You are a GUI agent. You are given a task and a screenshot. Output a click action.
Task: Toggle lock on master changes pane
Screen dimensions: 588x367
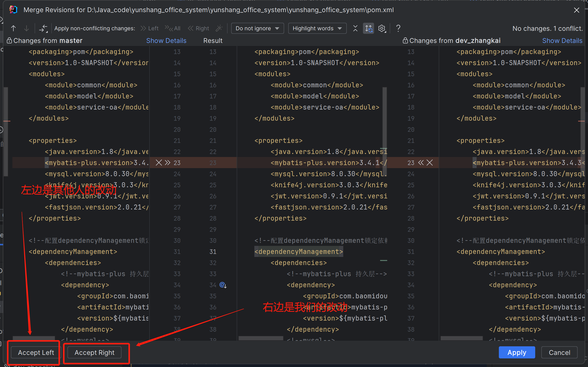9,41
